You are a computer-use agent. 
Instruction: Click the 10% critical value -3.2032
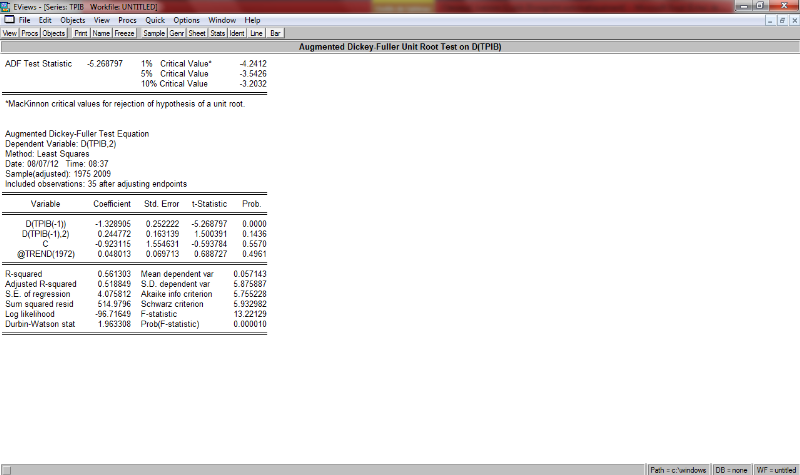point(253,84)
